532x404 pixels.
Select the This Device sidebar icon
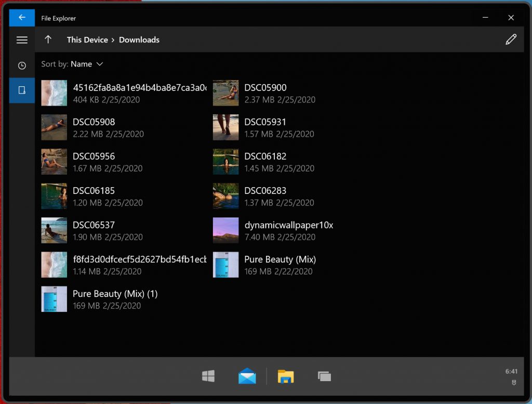coord(22,90)
